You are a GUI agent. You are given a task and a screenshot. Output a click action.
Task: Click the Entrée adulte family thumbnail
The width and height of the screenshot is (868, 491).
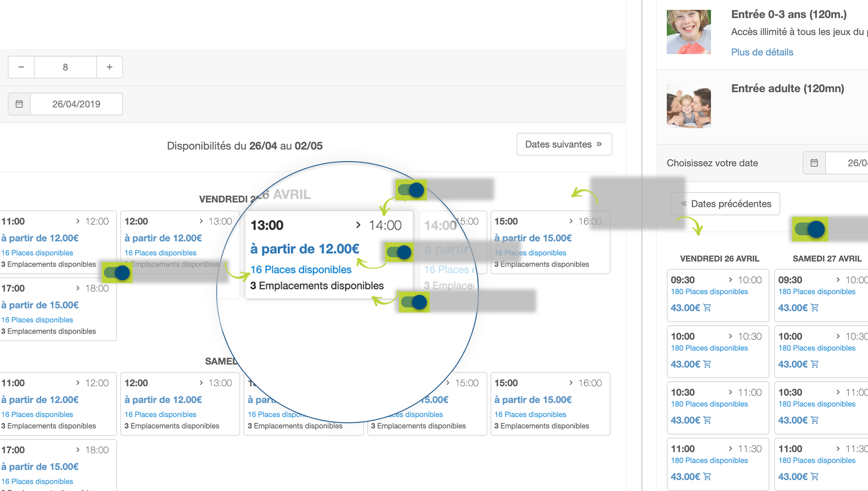689,106
